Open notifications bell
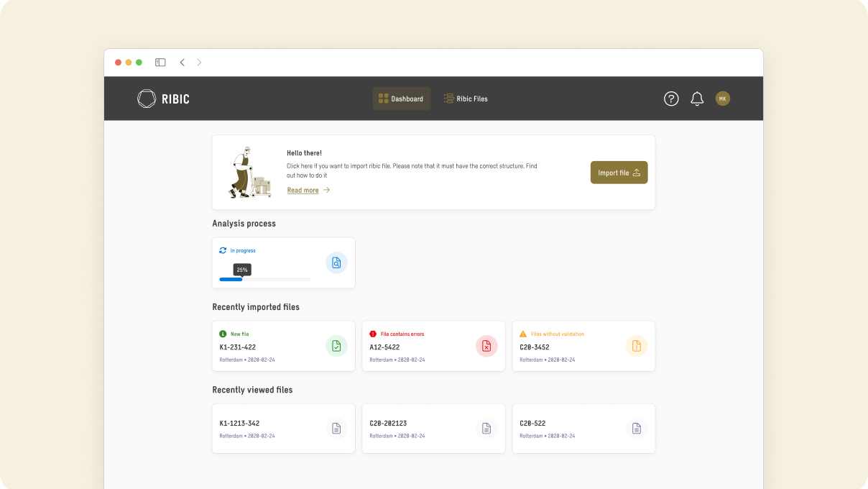 pyautogui.click(x=697, y=99)
